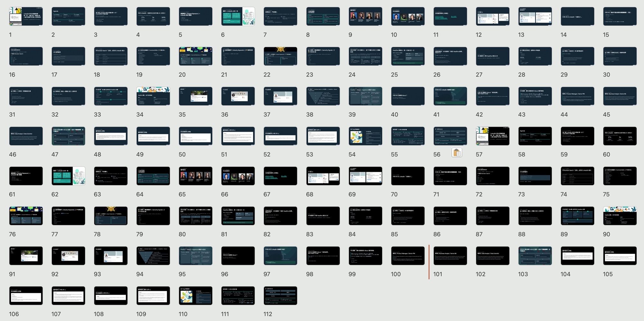Select the last slide, number 112
644x321 pixels.
tap(280, 296)
